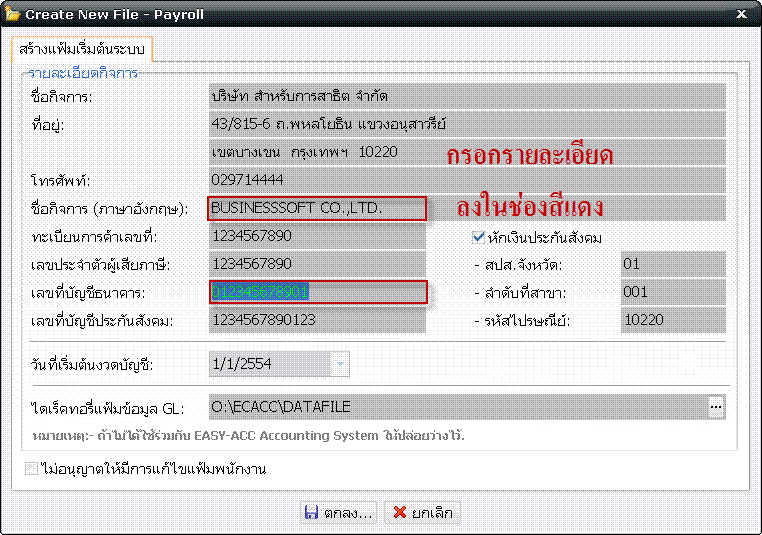Select the สร้างแฟ้มเริ่มต้นระบบ tab
Screen dimensions: 762x535
(x=81, y=49)
